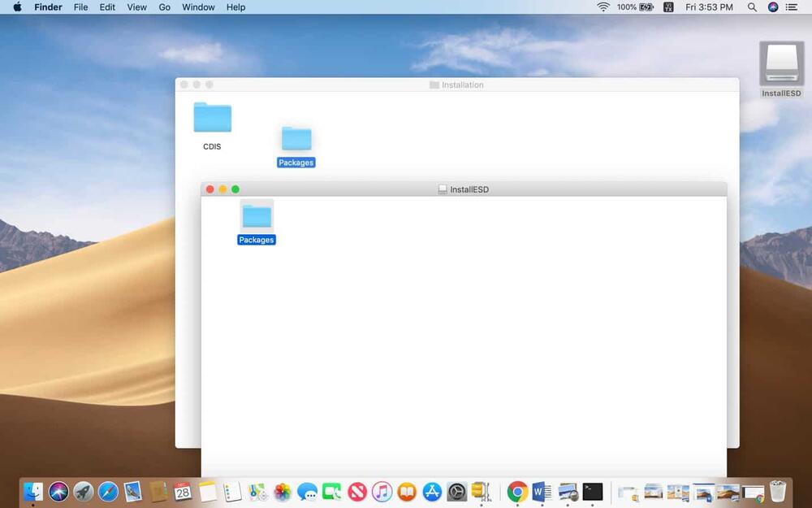
Task: Open the Trash in the Dock
Action: click(777, 492)
